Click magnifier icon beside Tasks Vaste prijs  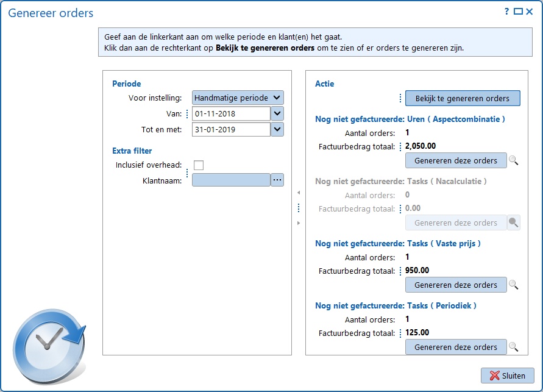[514, 285]
